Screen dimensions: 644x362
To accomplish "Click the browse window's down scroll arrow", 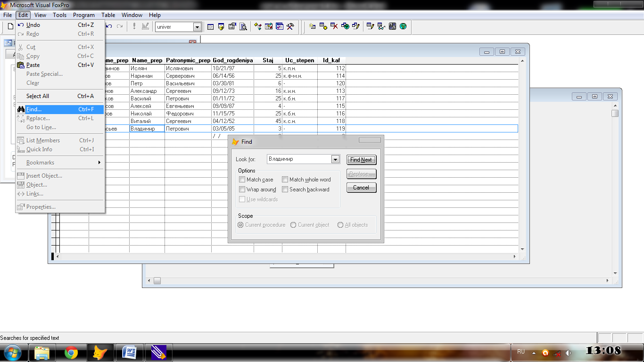I will [522, 249].
